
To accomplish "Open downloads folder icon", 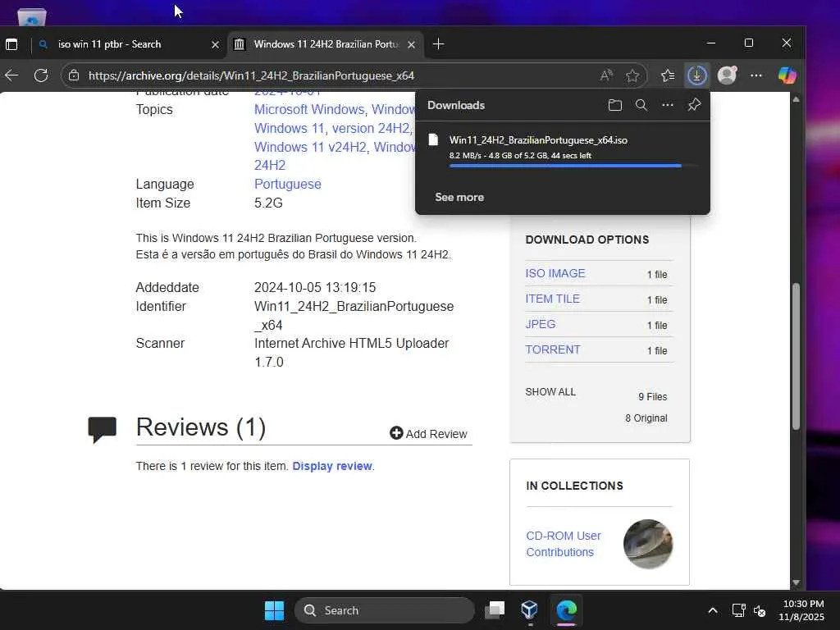I will coord(615,105).
